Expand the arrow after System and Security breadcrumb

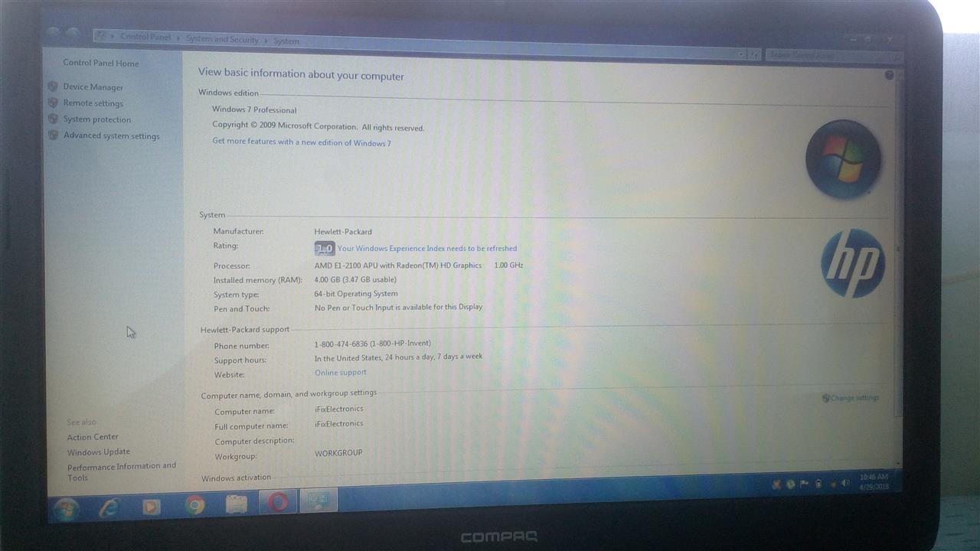click(x=267, y=41)
